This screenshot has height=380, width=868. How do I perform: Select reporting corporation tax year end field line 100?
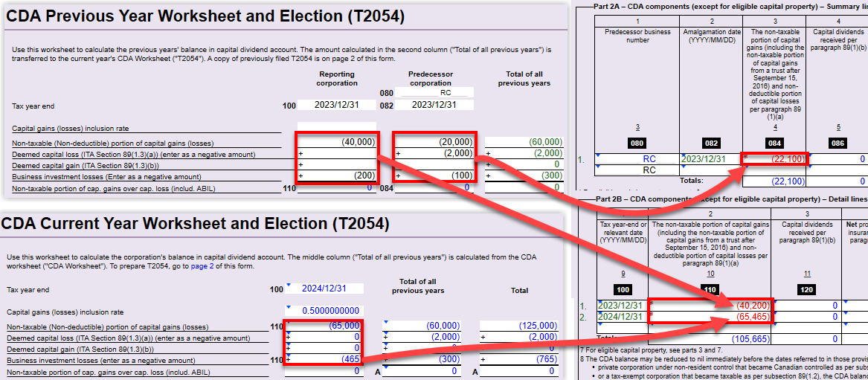tap(337, 105)
